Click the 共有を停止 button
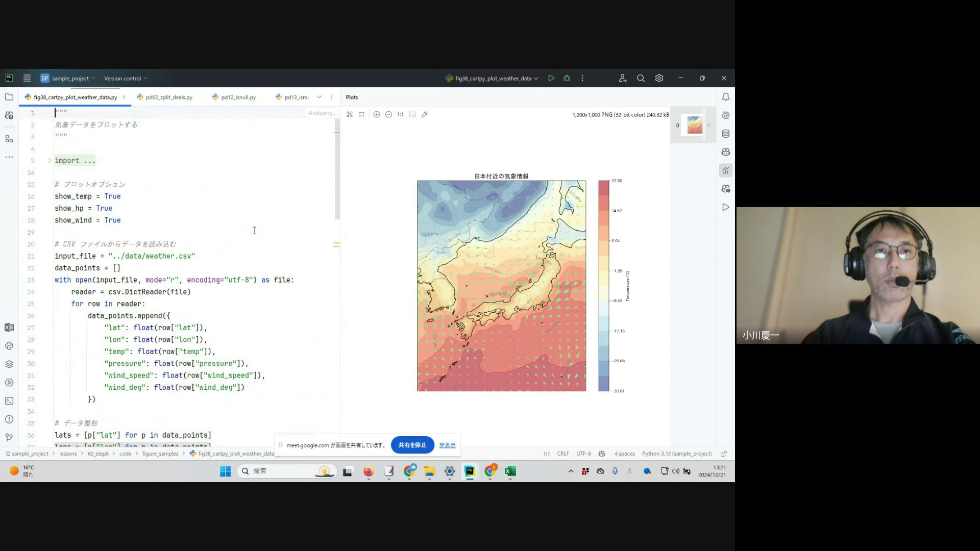The image size is (980, 551). tap(412, 445)
